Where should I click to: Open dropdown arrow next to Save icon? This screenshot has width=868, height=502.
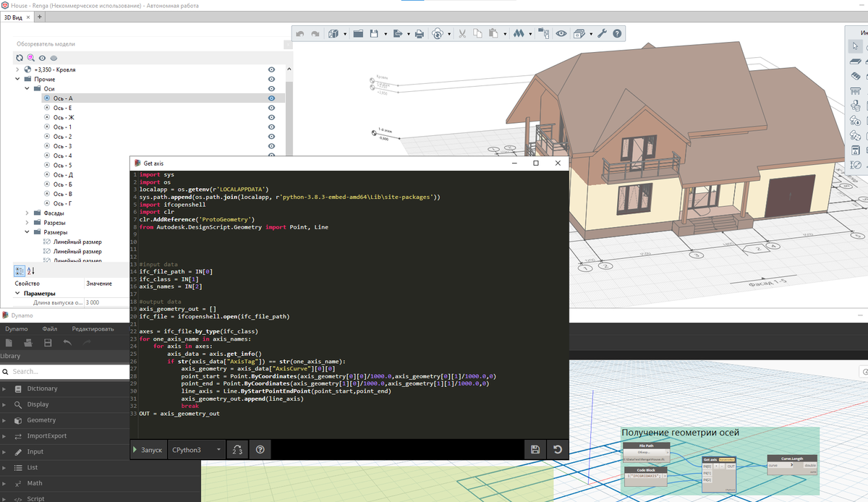tap(386, 34)
